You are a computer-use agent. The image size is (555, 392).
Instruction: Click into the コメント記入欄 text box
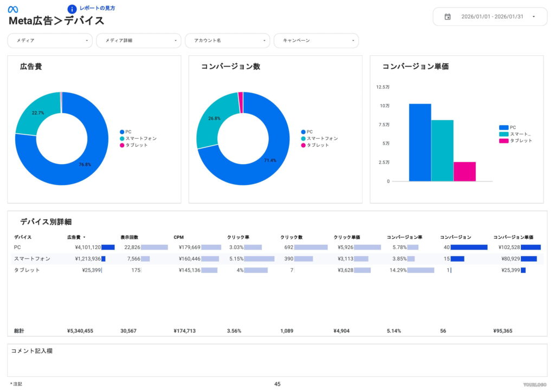tap(277, 362)
